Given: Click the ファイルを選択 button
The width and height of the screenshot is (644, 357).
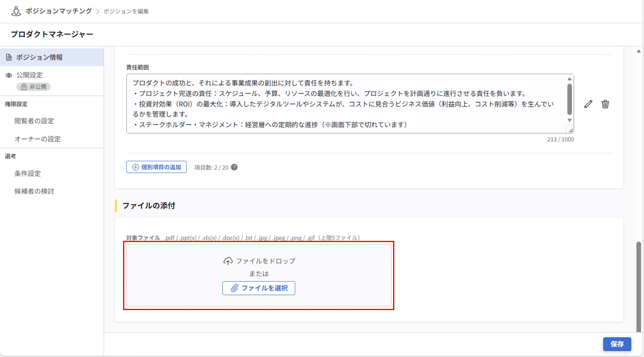Looking at the screenshot, I should [x=259, y=288].
